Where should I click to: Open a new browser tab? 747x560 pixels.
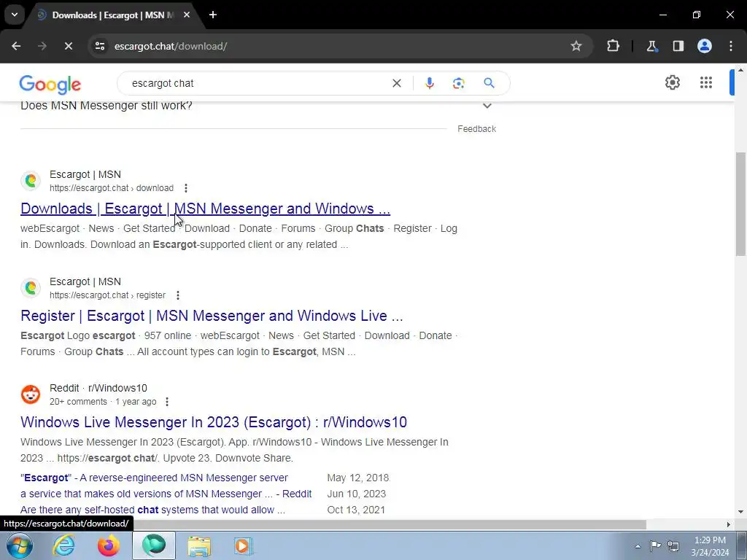click(x=213, y=15)
